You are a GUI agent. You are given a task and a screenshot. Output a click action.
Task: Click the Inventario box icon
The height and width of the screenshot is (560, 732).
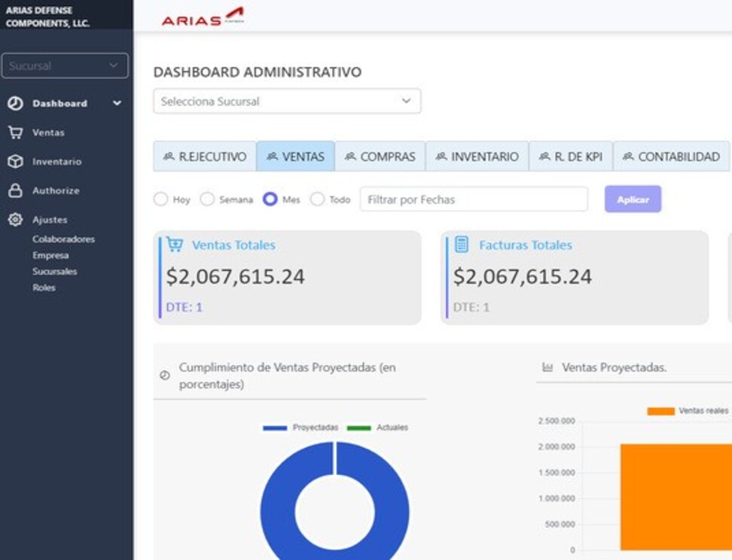15,162
